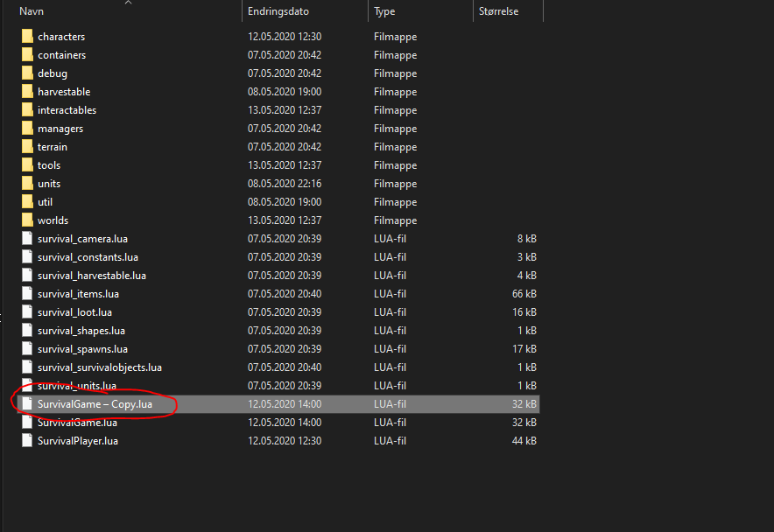The height and width of the screenshot is (532, 774).
Task: Click the tools folder icon
Action: pos(28,164)
